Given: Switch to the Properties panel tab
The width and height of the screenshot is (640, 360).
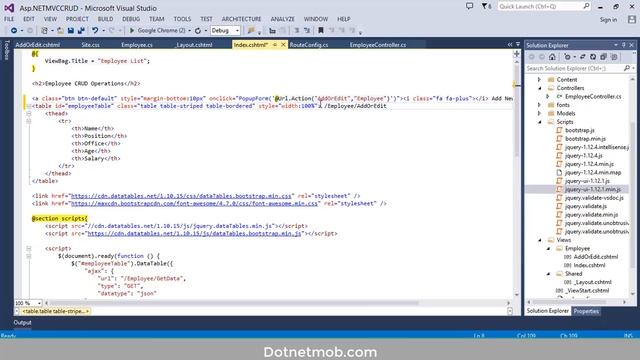Looking at the screenshot, I should pos(586,311).
